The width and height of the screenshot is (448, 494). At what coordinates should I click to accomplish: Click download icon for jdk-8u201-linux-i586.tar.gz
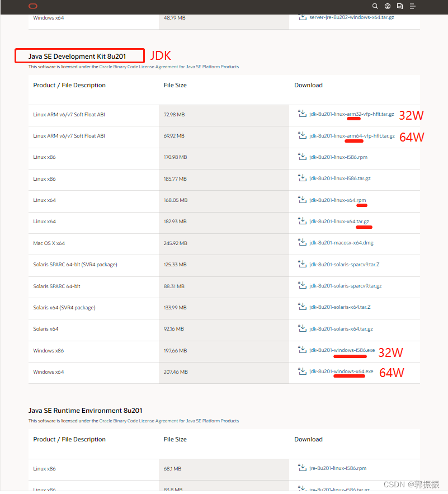tap(302, 178)
